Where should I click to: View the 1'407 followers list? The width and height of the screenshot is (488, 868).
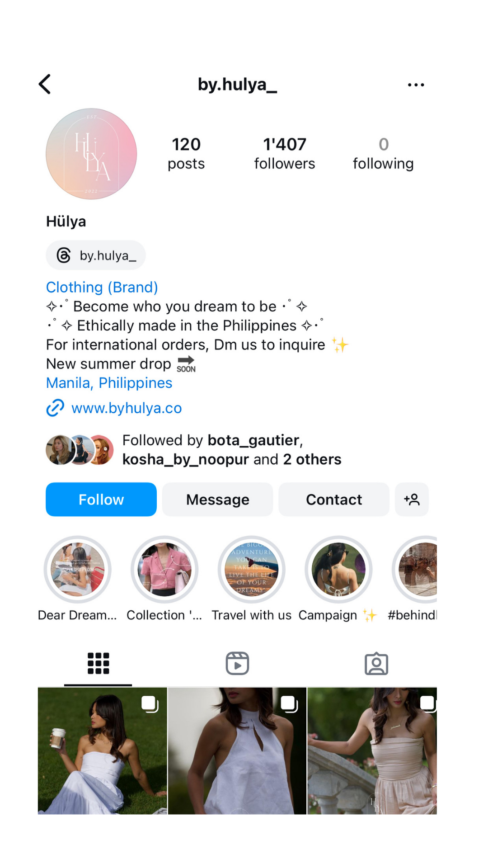[x=285, y=154]
